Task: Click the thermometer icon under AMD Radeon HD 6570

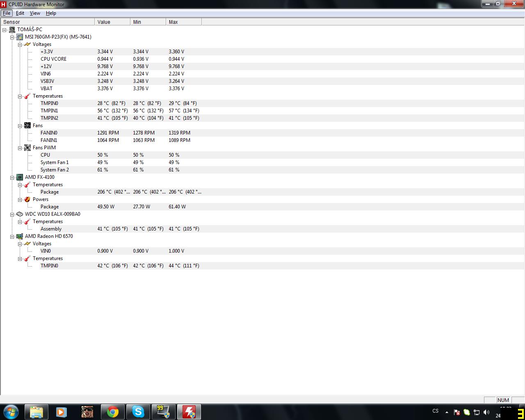Action: click(x=27, y=258)
